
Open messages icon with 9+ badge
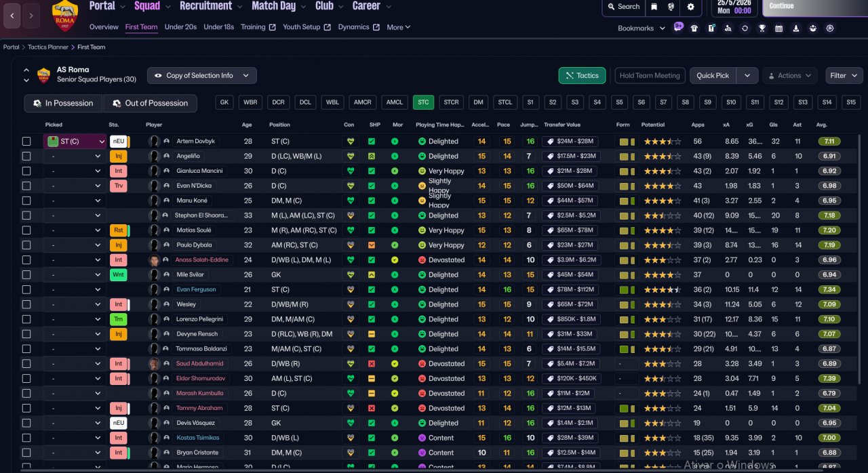(x=678, y=28)
